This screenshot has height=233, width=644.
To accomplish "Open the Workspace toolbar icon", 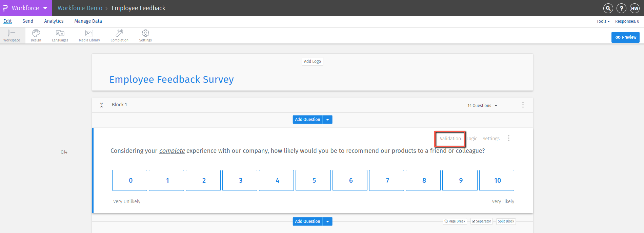I will (12, 35).
